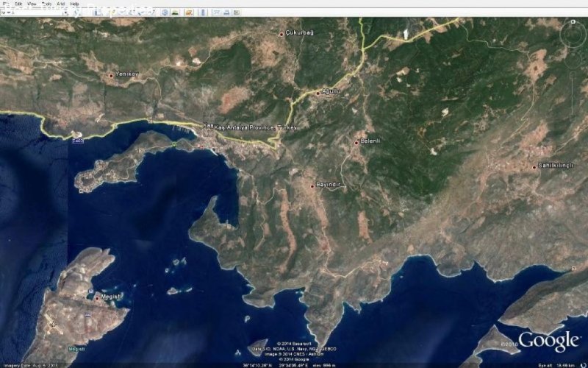Click the green marker on Kaş peninsula
The width and height of the screenshot is (588, 368).
(x=174, y=144)
